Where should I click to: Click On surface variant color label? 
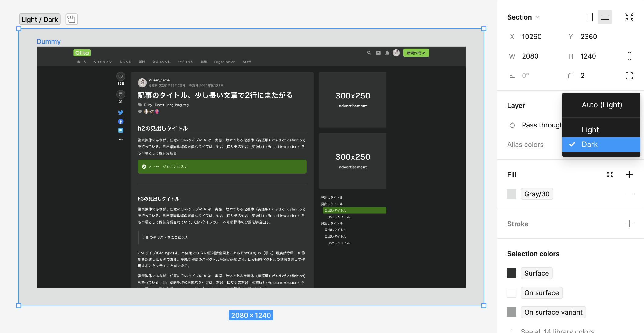(x=553, y=312)
